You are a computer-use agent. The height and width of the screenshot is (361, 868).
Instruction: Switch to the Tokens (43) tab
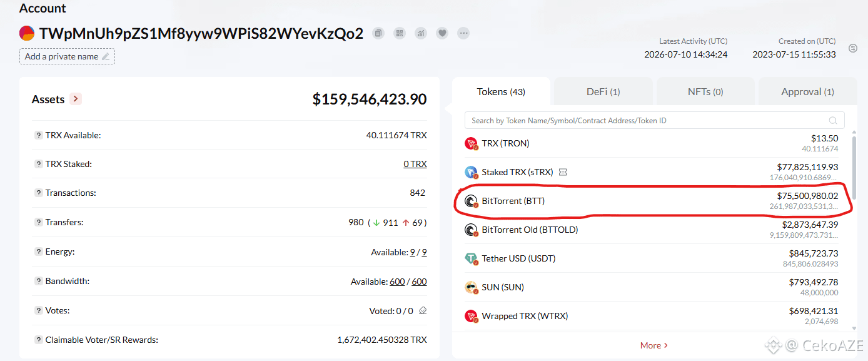click(501, 92)
